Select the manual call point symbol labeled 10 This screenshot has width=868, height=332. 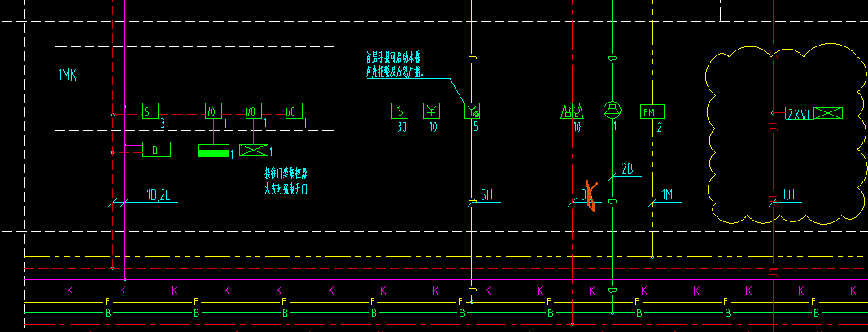(432, 111)
